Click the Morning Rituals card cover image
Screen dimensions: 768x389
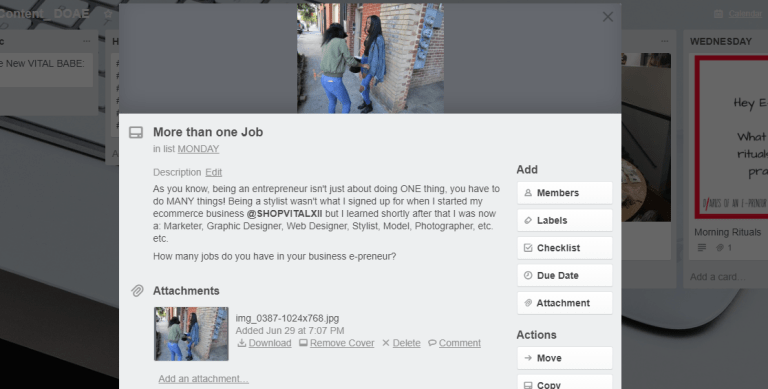click(x=731, y=137)
